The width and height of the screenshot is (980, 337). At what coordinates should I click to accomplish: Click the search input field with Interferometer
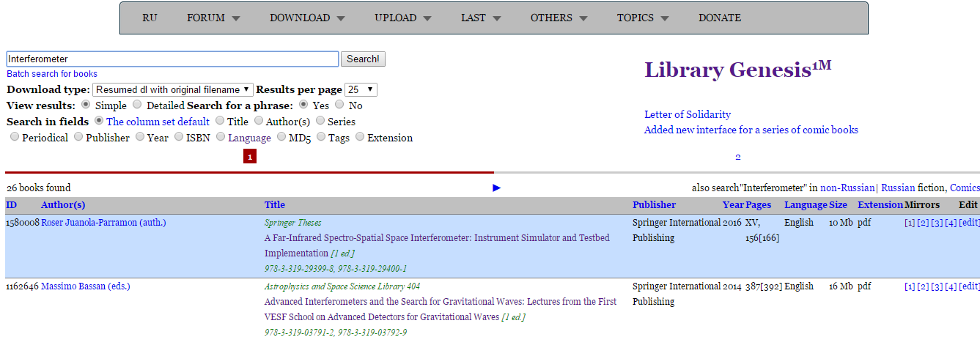click(x=172, y=59)
